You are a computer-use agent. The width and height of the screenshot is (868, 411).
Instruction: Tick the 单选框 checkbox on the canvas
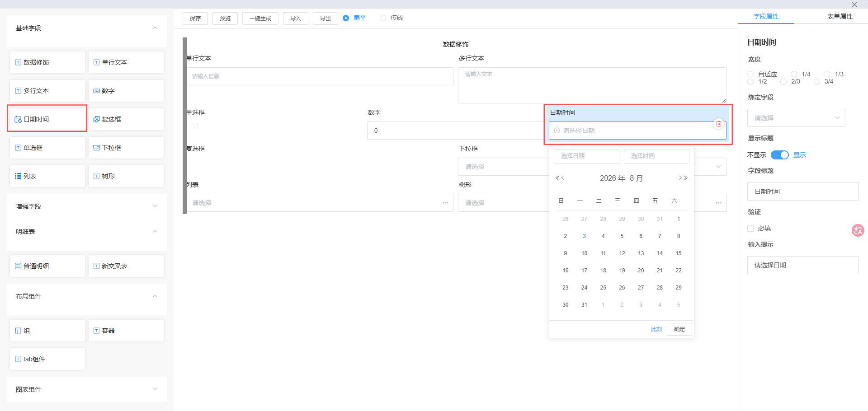point(195,126)
